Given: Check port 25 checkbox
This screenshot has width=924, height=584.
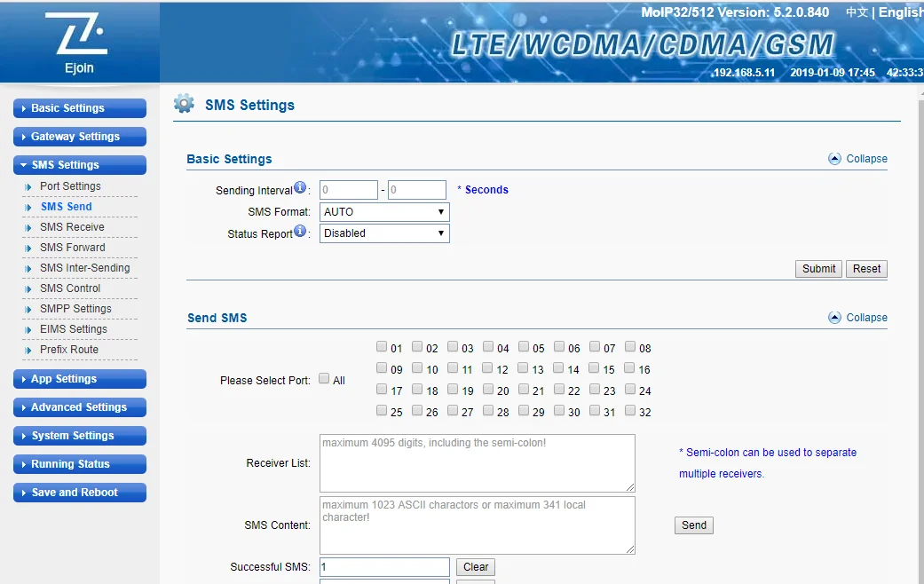Looking at the screenshot, I should (382, 410).
